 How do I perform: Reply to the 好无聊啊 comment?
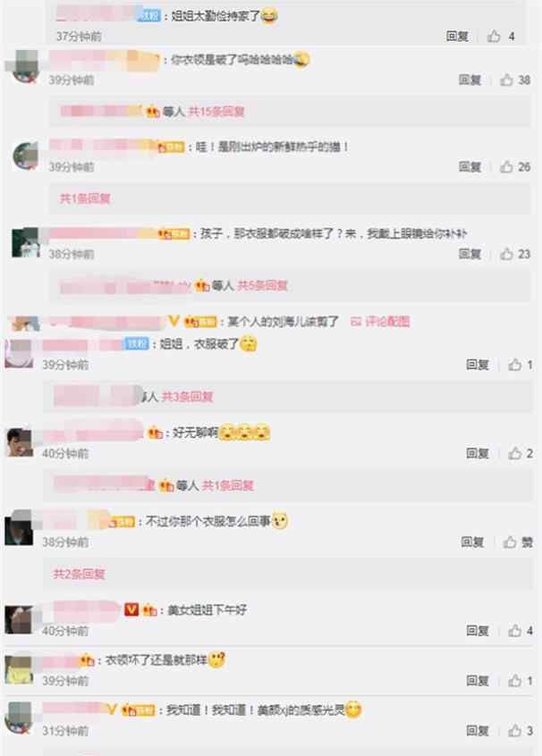478,453
